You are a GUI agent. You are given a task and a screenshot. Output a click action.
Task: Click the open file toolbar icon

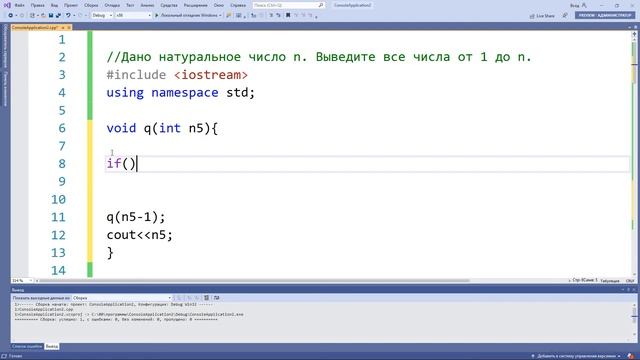point(43,16)
